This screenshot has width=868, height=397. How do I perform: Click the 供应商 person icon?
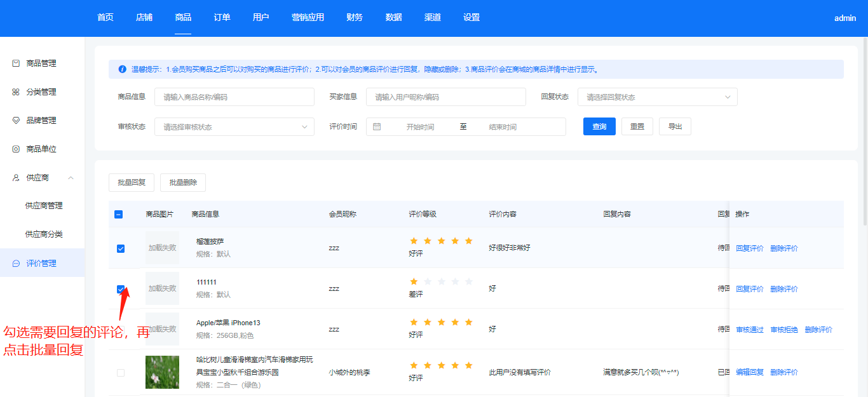click(x=17, y=178)
